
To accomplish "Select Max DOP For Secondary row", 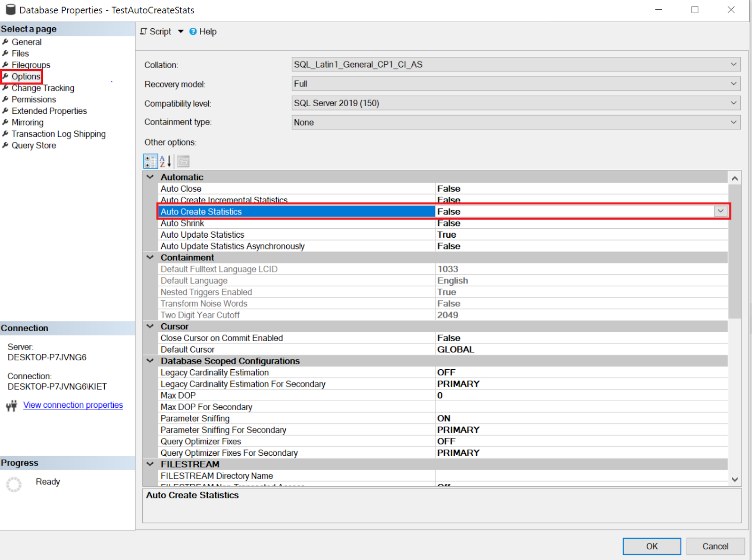I will pos(443,407).
